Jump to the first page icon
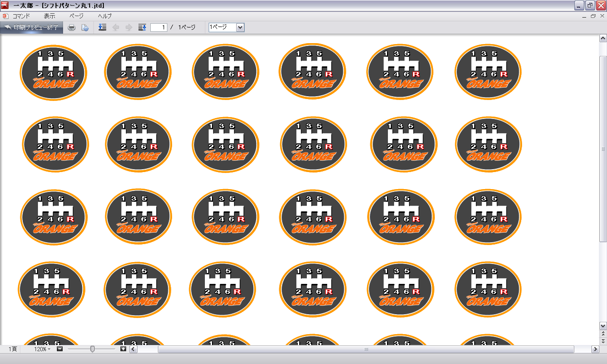607x364 pixels. 102,27
